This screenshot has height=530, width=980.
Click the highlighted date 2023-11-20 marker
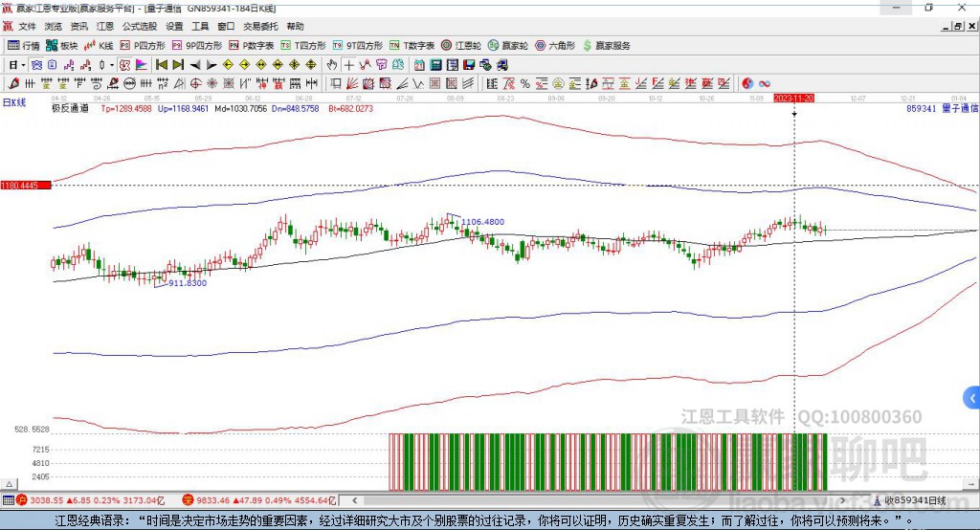[x=793, y=99]
